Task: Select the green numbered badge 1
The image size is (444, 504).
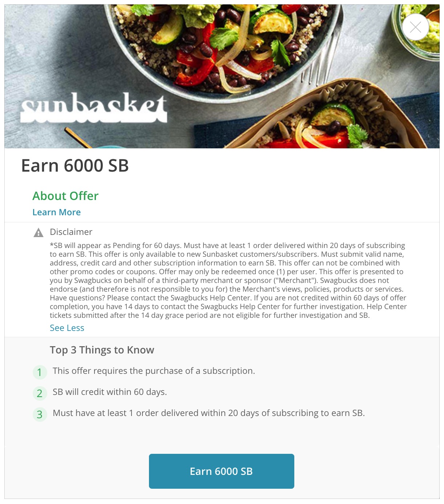Action: pyautogui.click(x=40, y=372)
